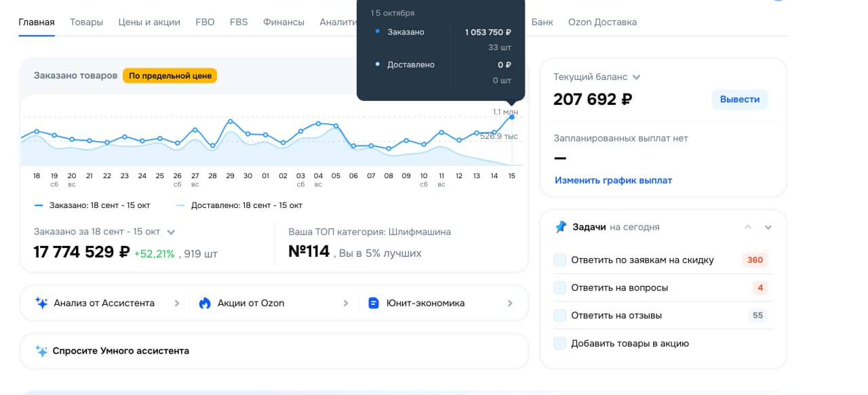The height and width of the screenshot is (395, 868).
Task: Click the Заказано товаров heading
Action: (x=75, y=76)
